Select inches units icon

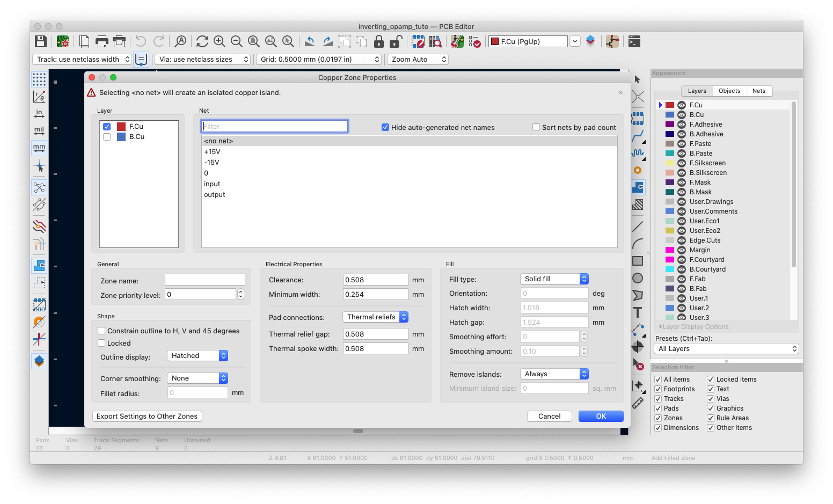(x=39, y=114)
